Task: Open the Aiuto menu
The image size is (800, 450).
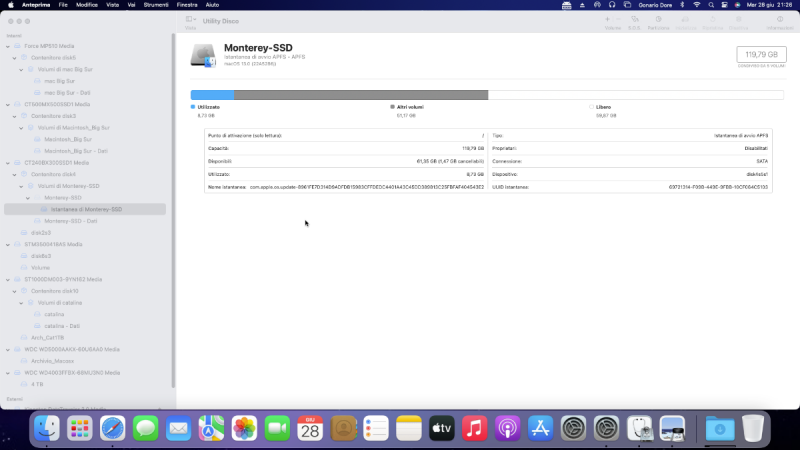Action: click(212, 5)
